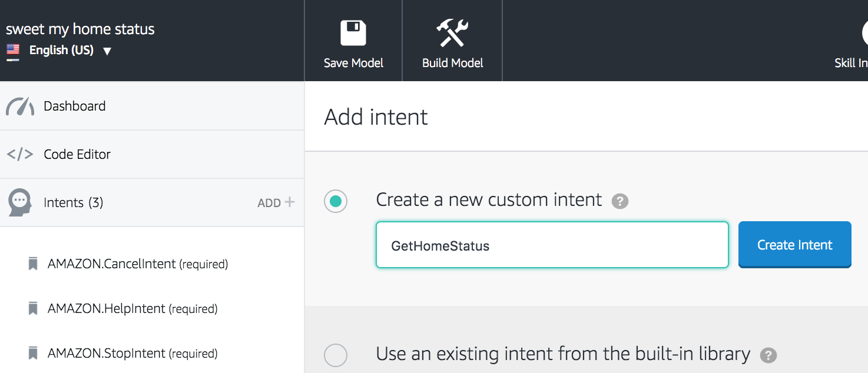Open Dashboard in the sidebar
868x373 pixels.
tap(152, 106)
